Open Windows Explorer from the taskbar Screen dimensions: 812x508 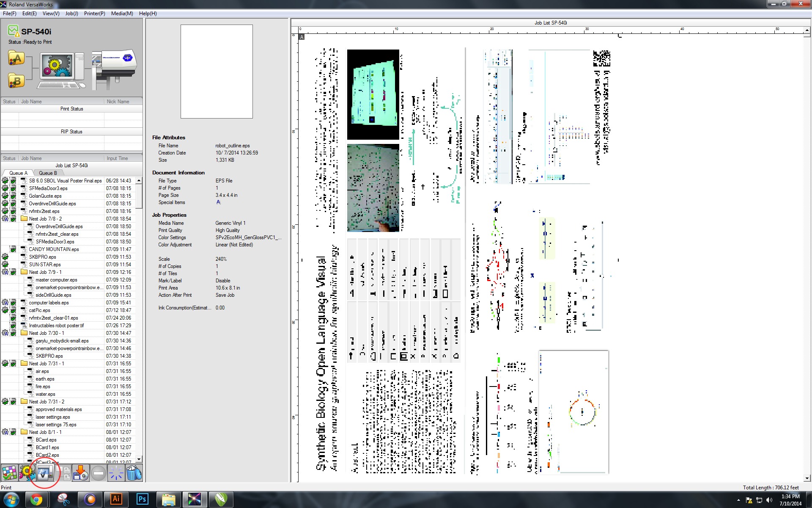point(168,500)
